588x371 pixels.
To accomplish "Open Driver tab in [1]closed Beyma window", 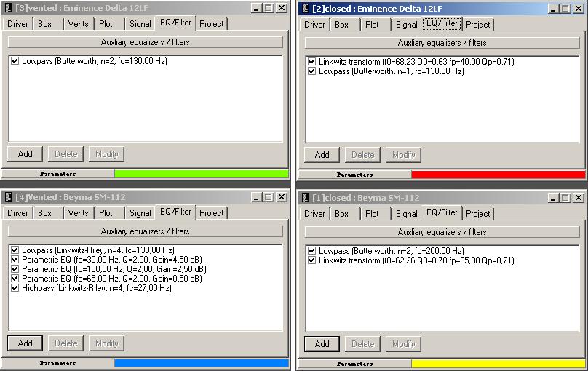I will point(314,214).
